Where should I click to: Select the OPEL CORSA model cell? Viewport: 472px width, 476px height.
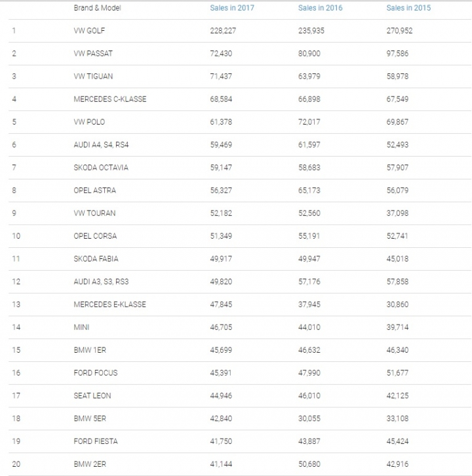[x=95, y=236]
